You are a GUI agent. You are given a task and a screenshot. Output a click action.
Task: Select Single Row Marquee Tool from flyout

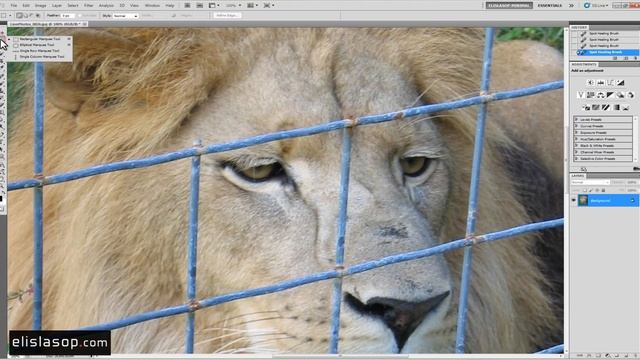(39, 51)
